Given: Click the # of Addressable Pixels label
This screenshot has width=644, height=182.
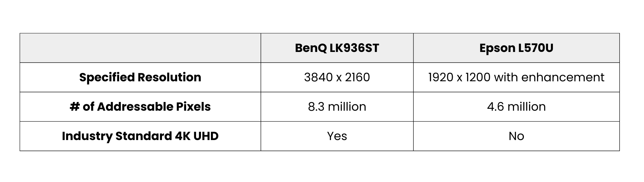Looking at the screenshot, I should tap(140, 107).
